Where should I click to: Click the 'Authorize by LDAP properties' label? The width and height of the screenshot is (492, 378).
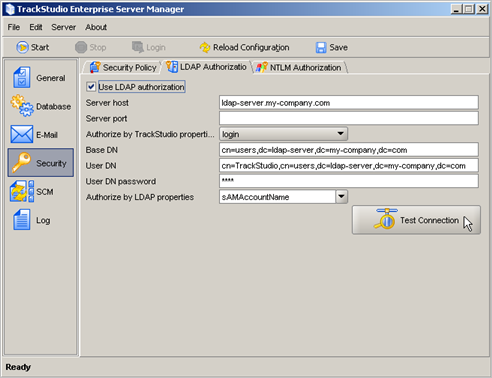(x=140, y=197)
